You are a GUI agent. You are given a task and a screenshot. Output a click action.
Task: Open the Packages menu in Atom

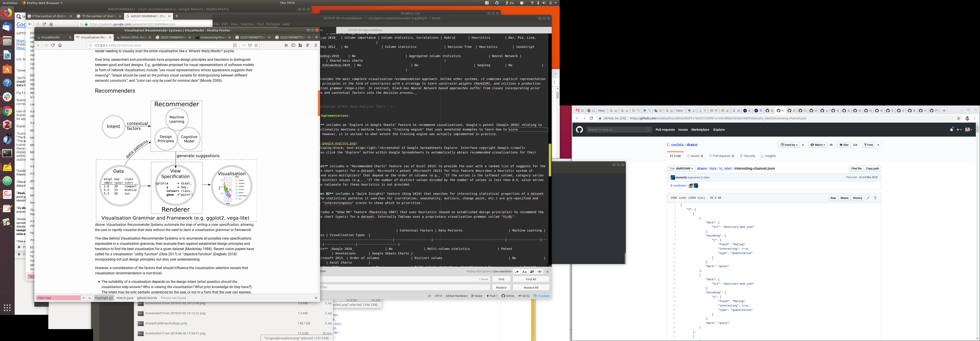coord(273,24)
